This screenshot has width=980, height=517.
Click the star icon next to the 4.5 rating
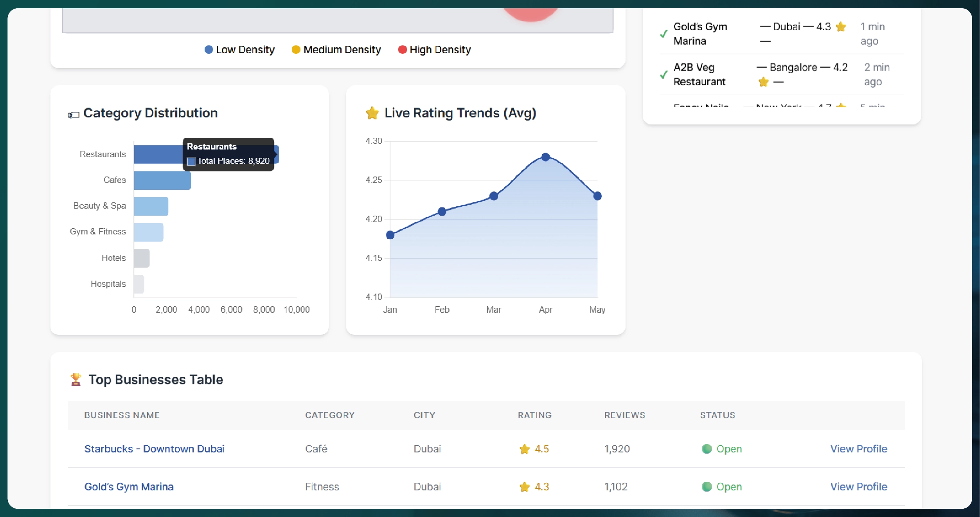[524, 449]
